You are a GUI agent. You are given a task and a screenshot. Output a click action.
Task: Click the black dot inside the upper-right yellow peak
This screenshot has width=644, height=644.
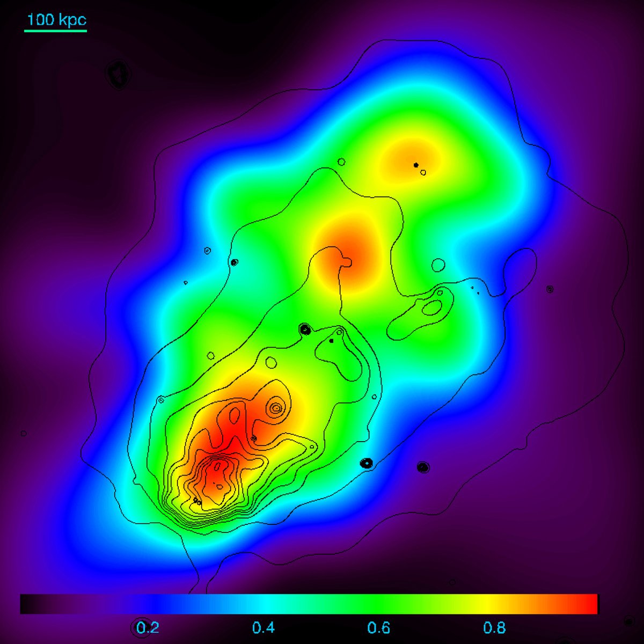click(415, 165)
